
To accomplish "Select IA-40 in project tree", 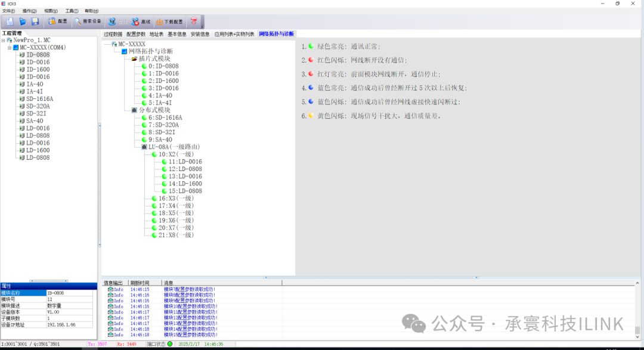I will pos(35,84).
